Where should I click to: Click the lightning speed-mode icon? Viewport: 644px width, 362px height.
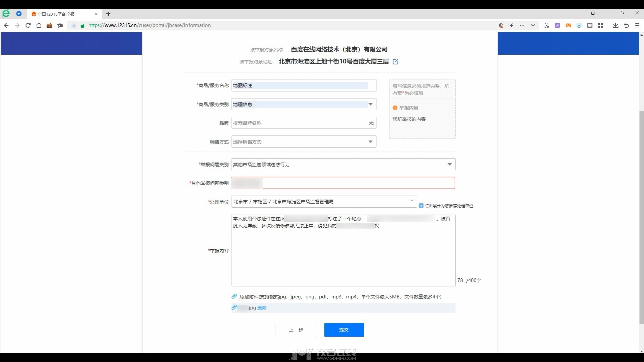click(x=512, y=25)
